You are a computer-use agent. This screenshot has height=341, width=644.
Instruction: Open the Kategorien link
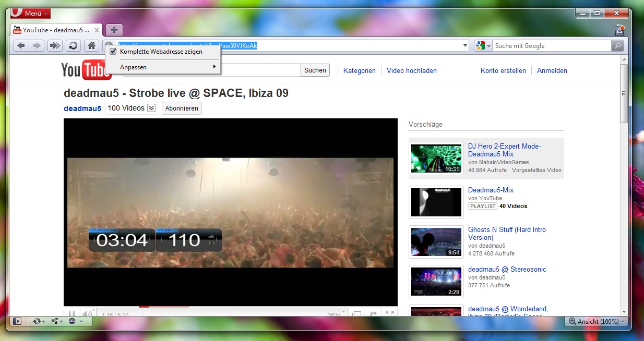click(360, 70)
